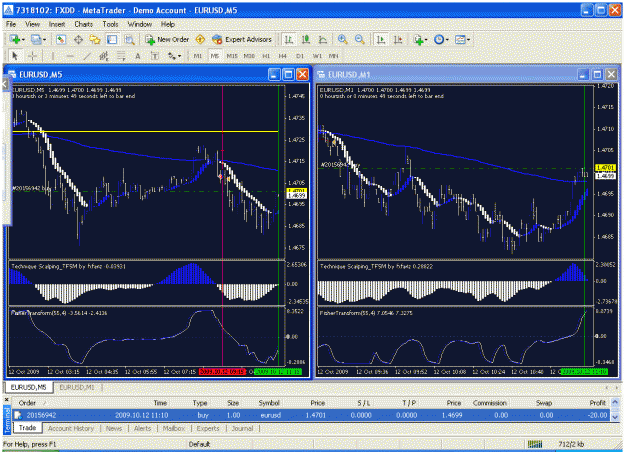Viewport: 625px width, 452px height.
Task: Open the Indicators list dropdown
Action: tap(420, 39)
